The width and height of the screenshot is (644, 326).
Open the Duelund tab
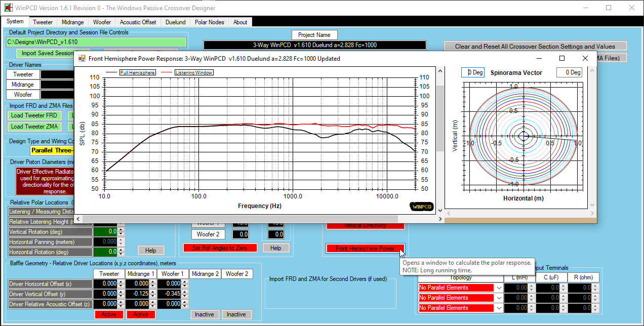176,22
